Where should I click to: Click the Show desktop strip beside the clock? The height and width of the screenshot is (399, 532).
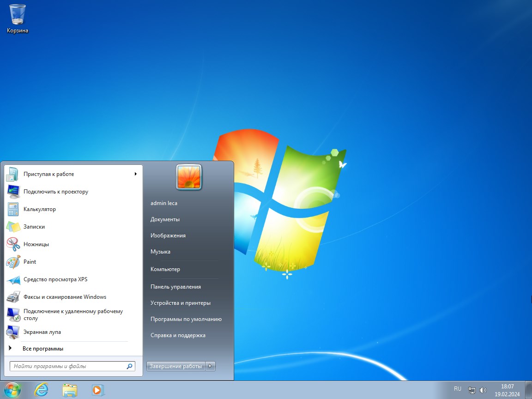[528, 390]
